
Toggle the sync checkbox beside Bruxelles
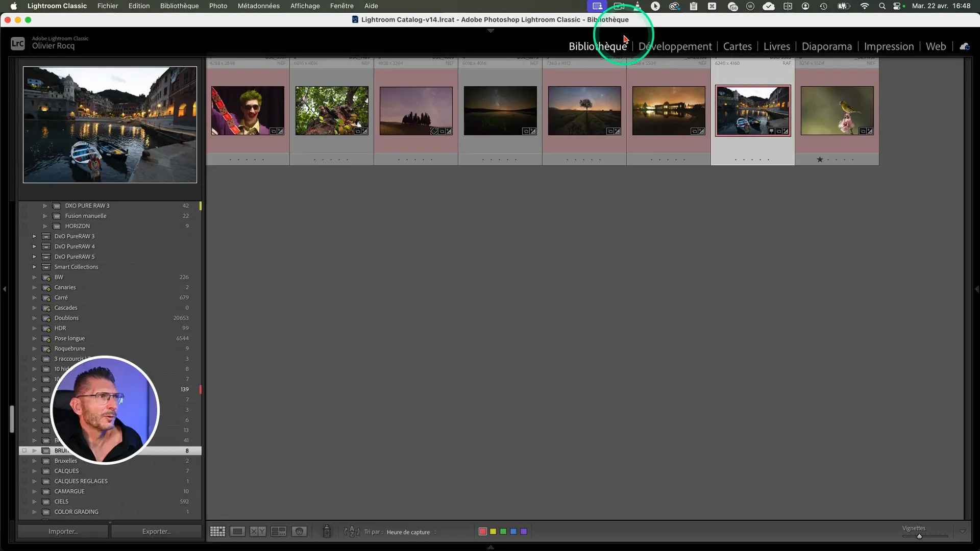[24, 461]
